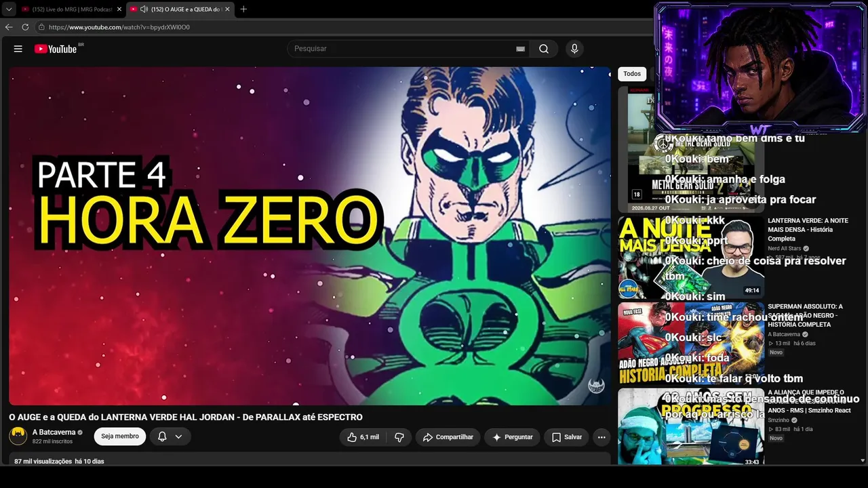Viewport: 868px width, 488px height.
Task: Reload the current YouTube page
Action: click(25, 27)
